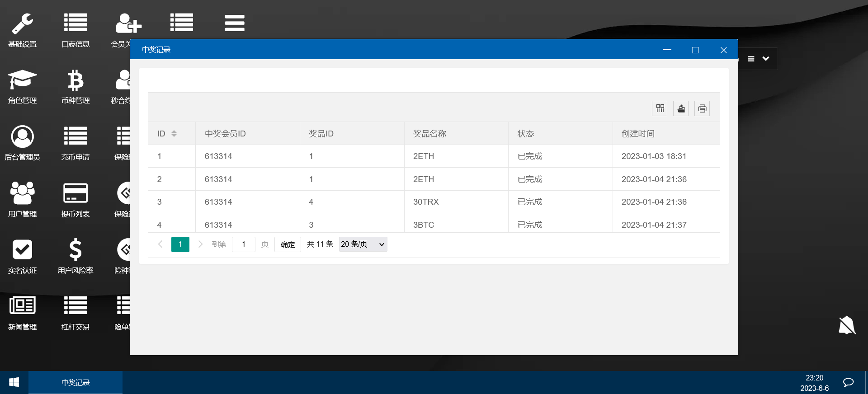Click the table column filter icon
This screenshot has width=868, height=394.
[660, 108]
